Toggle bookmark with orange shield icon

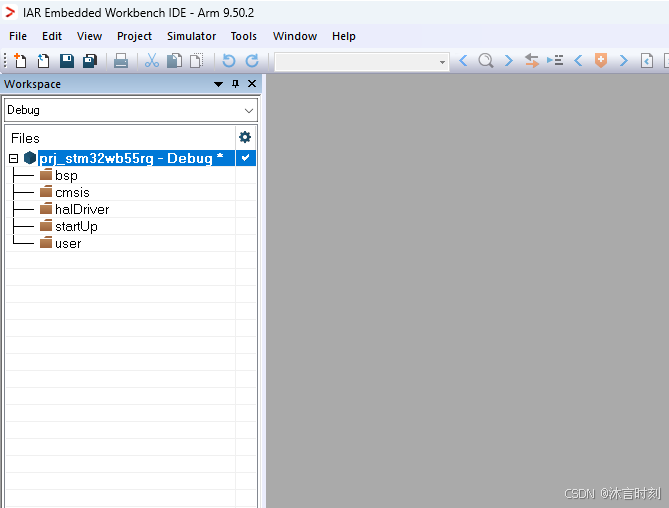[x=601, y=61]
